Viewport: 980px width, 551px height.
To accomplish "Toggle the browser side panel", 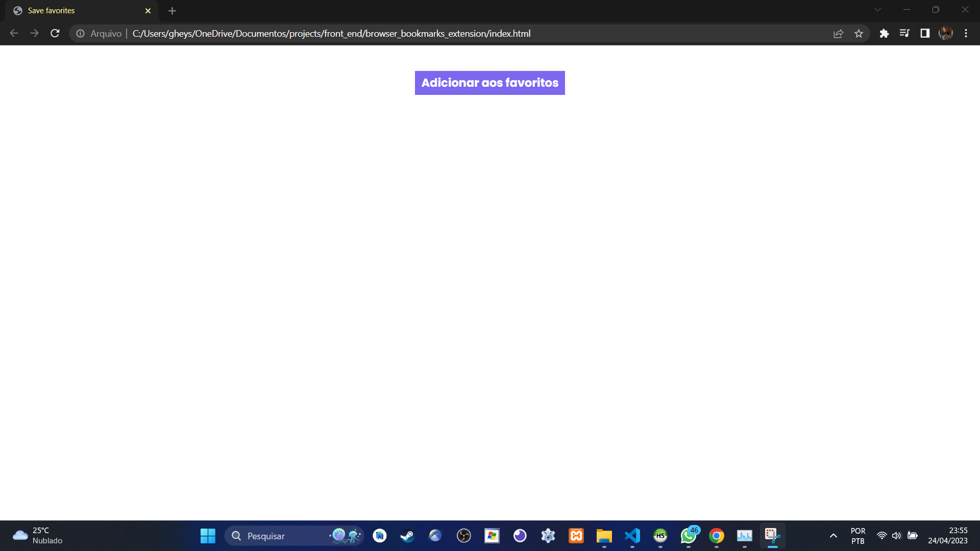I will [x=925, y=34].
